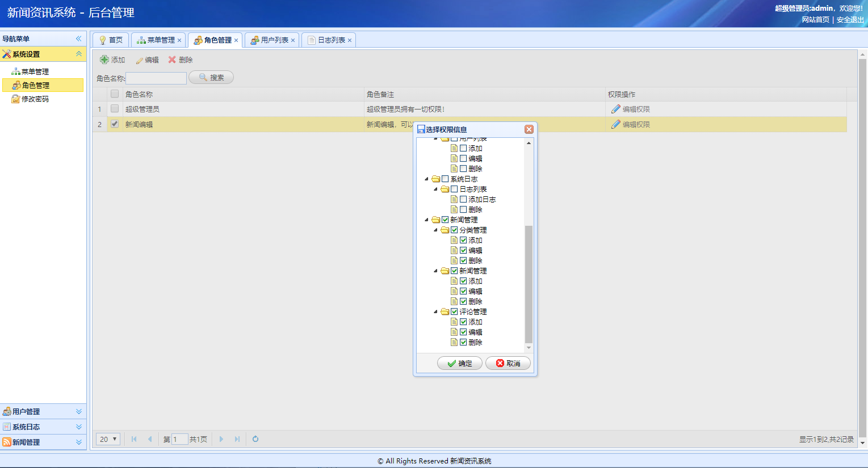Click the permission dialog vertical scrollbar thumb
The image size is (868, 468).
[x=529, y=284]
